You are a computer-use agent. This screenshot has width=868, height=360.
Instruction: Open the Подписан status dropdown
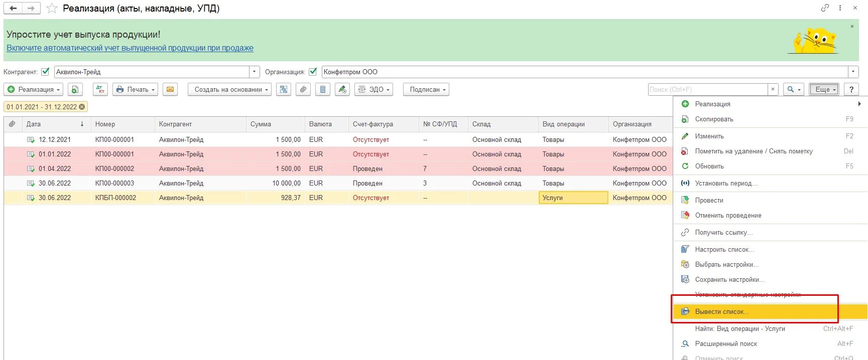click(426, 89)
